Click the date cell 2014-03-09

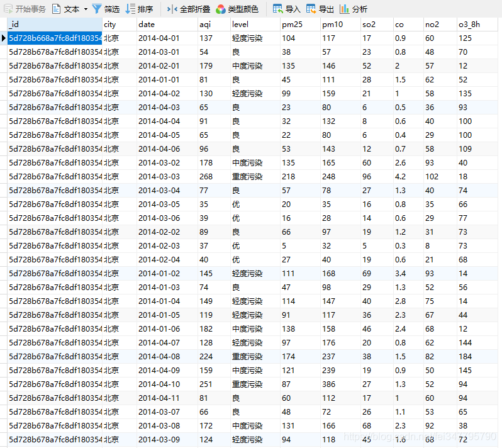pyautogui.click(x=167, y=440)
